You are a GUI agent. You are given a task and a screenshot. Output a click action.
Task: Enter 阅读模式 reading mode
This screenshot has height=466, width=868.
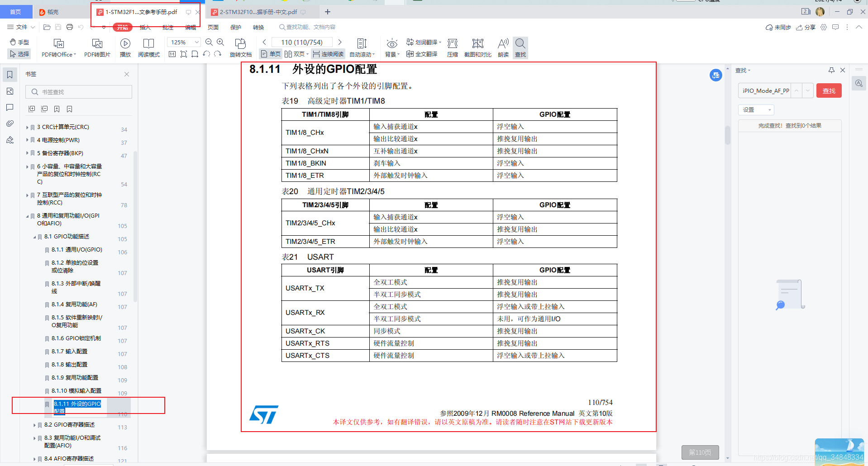click(148, 48)
